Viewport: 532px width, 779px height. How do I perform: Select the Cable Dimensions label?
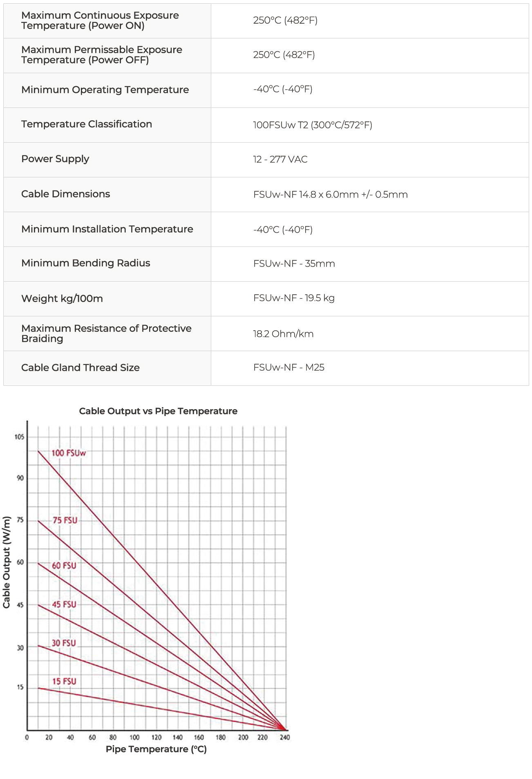coord(66,194)
